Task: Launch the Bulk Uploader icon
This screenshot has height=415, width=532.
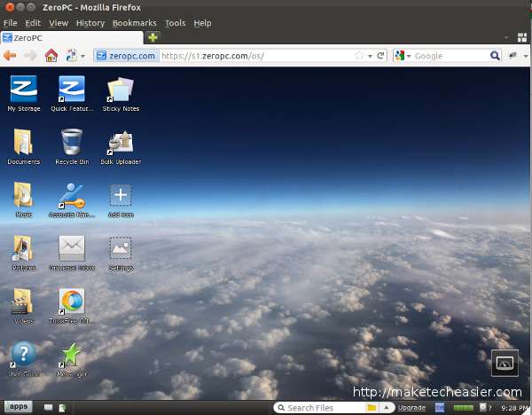Action: pos(121,142)
